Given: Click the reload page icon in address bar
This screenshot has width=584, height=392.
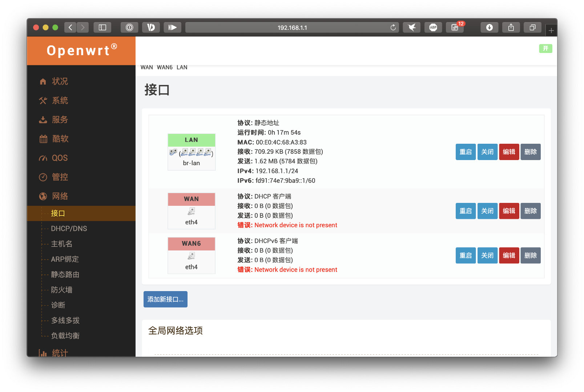Looking at the screenshot, I should (393, 28).
